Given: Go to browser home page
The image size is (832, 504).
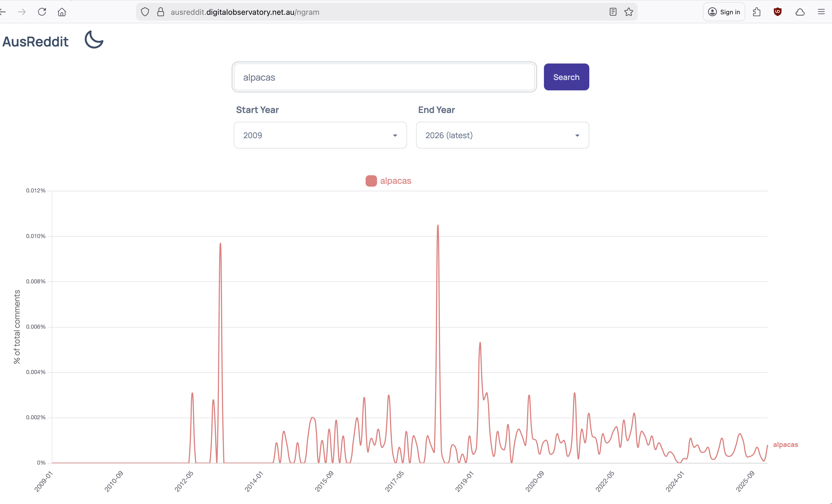Looking at the screenshot, I should 62,12.
